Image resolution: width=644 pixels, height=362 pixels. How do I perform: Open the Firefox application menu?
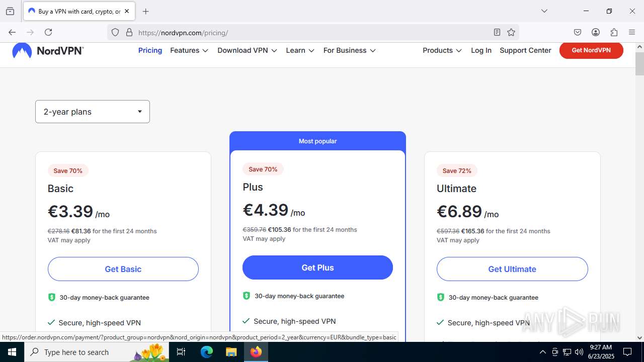tap(632, 32)
